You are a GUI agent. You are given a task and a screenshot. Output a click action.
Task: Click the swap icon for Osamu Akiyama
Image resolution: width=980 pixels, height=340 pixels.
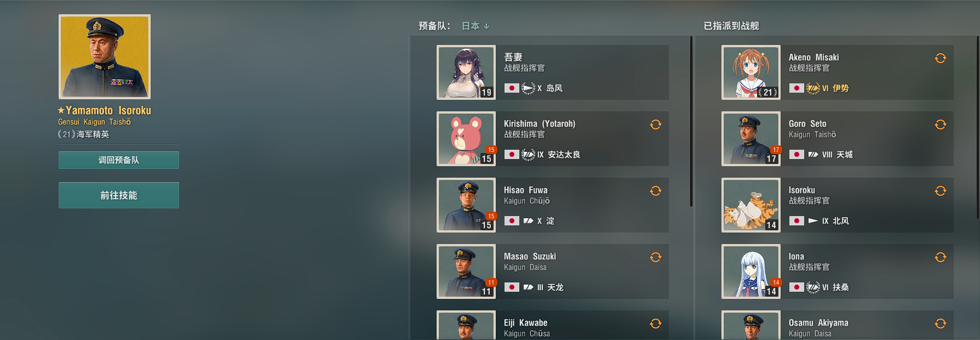(x=940, y=324)
